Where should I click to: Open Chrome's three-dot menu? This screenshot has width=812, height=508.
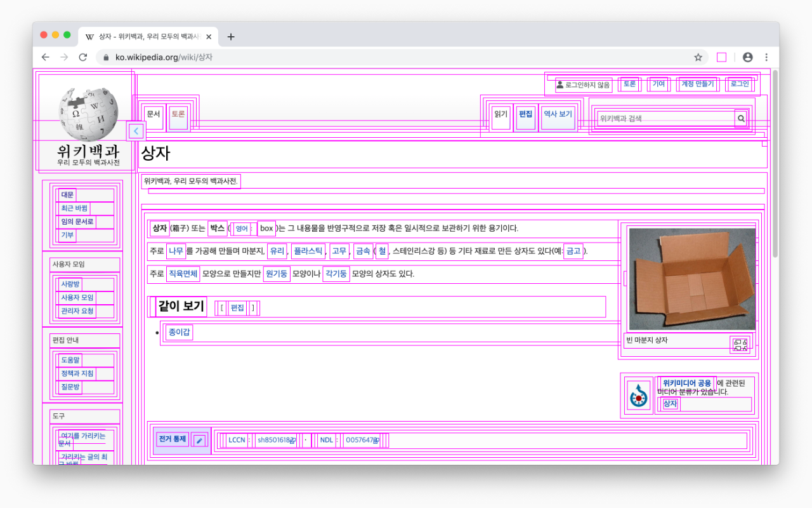[766, 57]
